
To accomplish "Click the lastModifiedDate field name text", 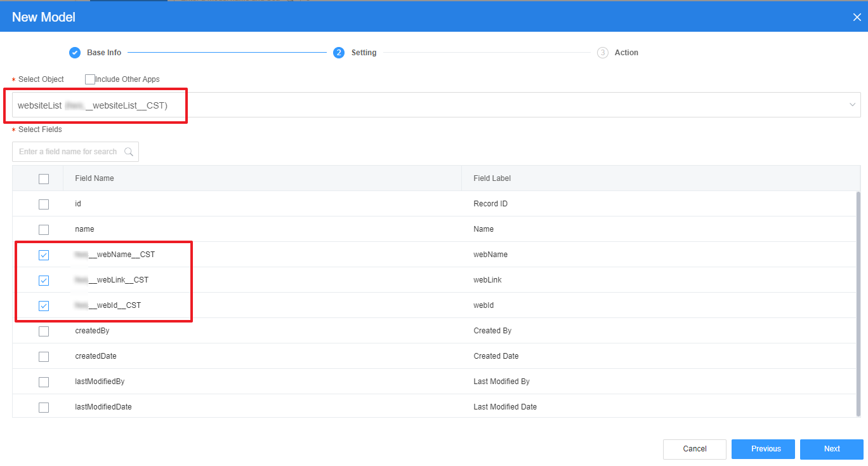I will [103, 407].
